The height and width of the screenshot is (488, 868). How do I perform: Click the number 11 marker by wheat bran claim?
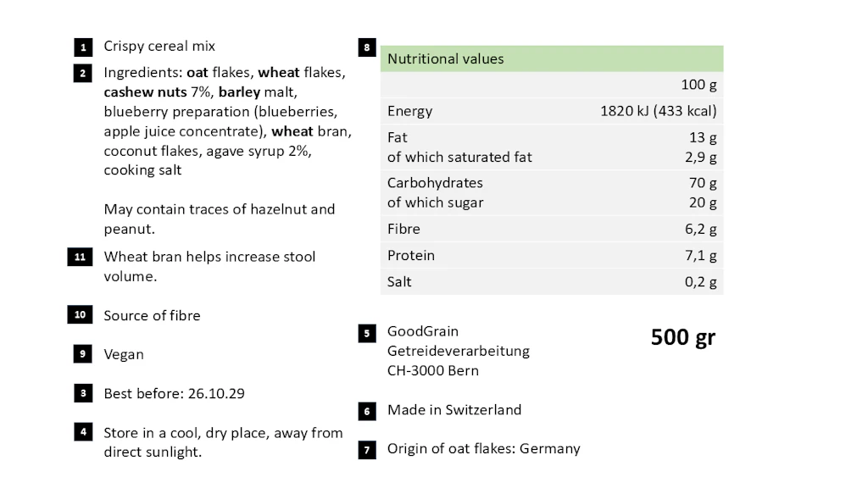[80, 257]
